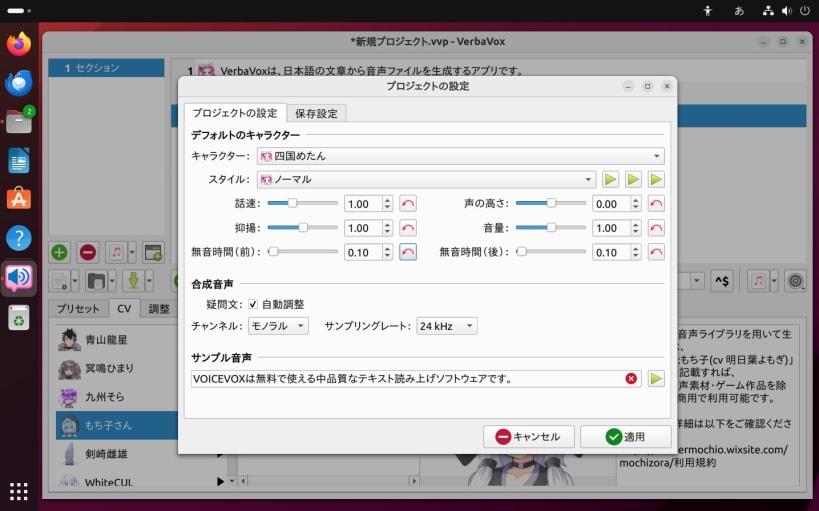Click the ^$ regex toolbar button
The image size is (819, 511).
tap(722, 281)
